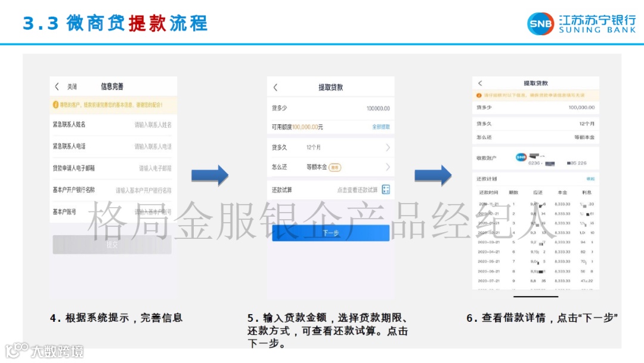This screenshot has width=644, height=363.
Task: Tap back arrow on right 提取贷款 screen
Action: (x=480, y=83)
